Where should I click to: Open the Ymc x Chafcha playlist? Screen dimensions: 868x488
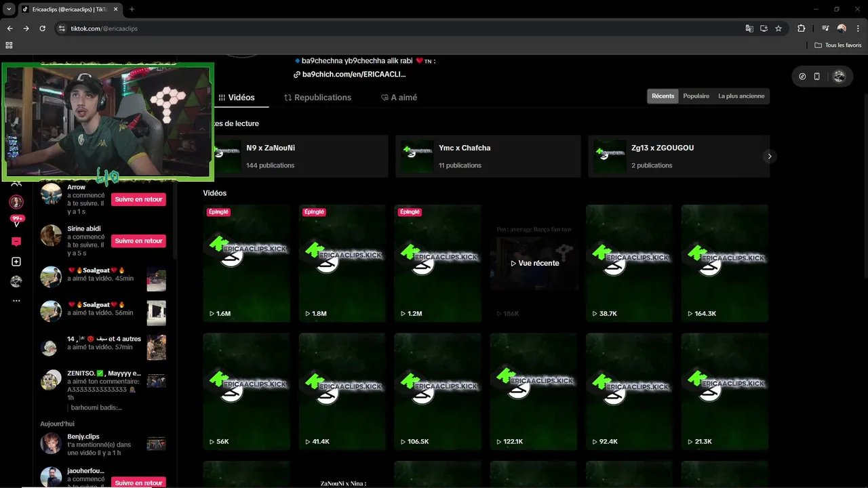tap(488, 157)
